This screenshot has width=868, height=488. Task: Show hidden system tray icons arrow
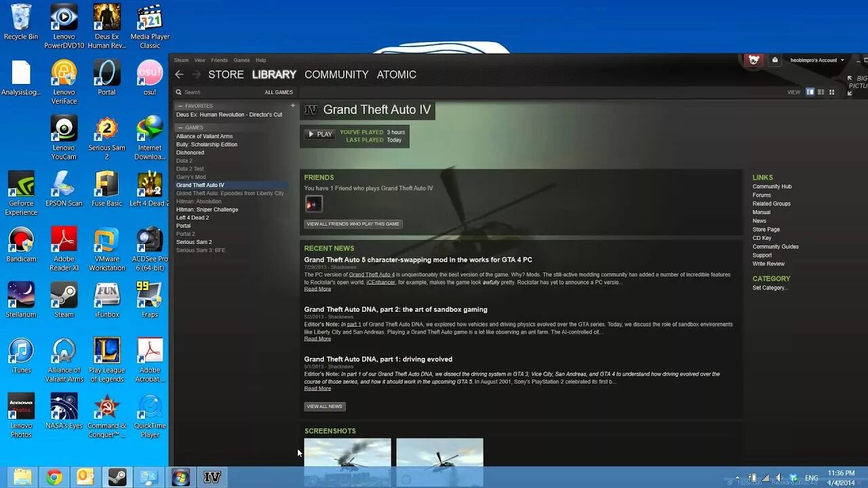[x=738, y=478]
